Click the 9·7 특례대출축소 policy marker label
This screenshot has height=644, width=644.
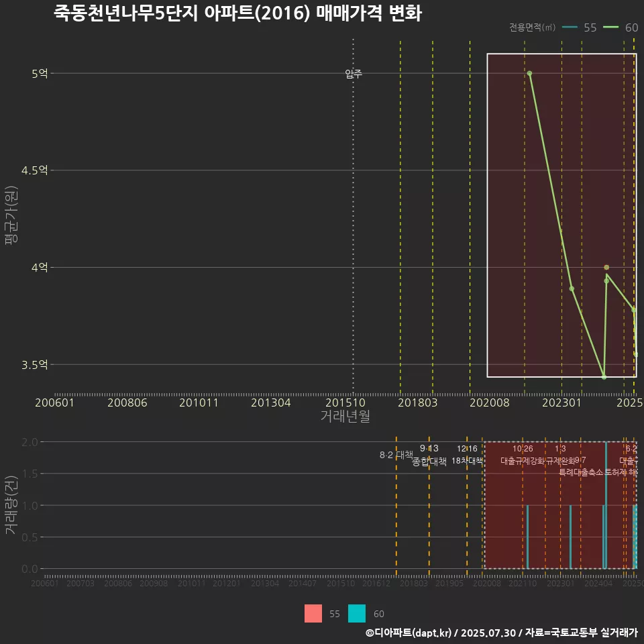point(581,466)
